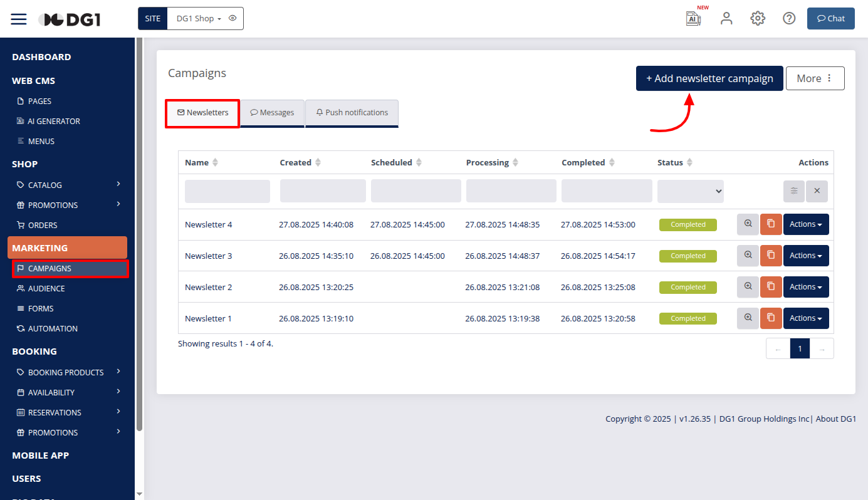
Task: Sort the table by Status column
Action: click(689, 162)
